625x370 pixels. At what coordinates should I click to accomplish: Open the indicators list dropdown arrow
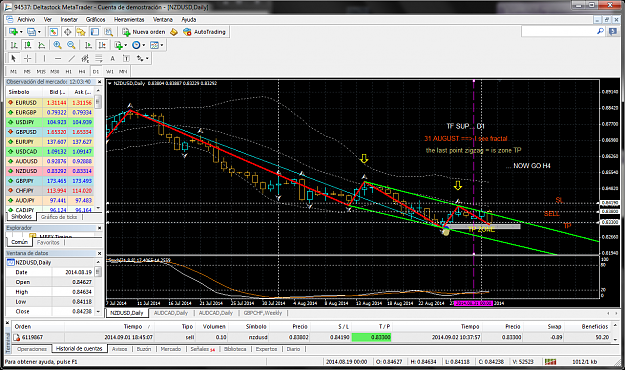pos(126,45)
